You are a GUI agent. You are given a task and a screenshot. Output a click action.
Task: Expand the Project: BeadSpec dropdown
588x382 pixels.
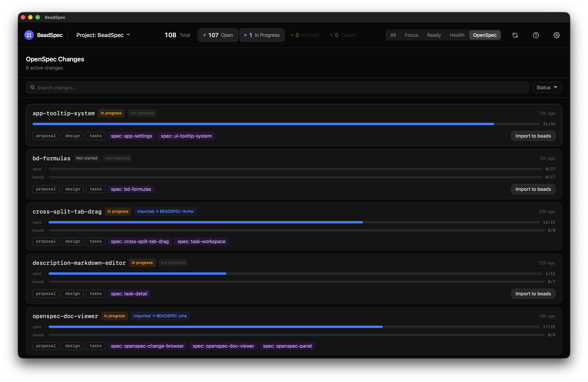click(x=103, y=35)
